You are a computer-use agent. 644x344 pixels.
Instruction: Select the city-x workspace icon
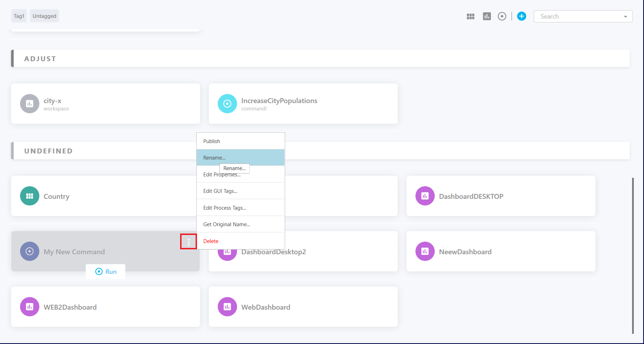point(29,103)
